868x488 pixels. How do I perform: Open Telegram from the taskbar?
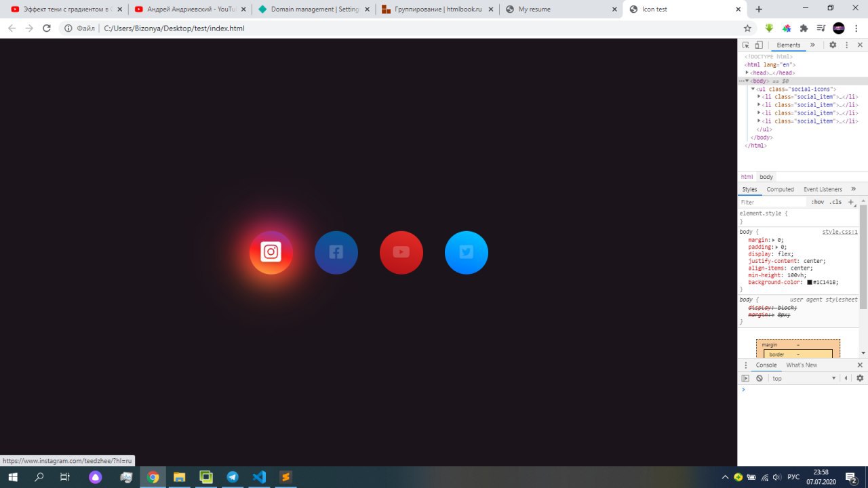(x=233, y=477)
